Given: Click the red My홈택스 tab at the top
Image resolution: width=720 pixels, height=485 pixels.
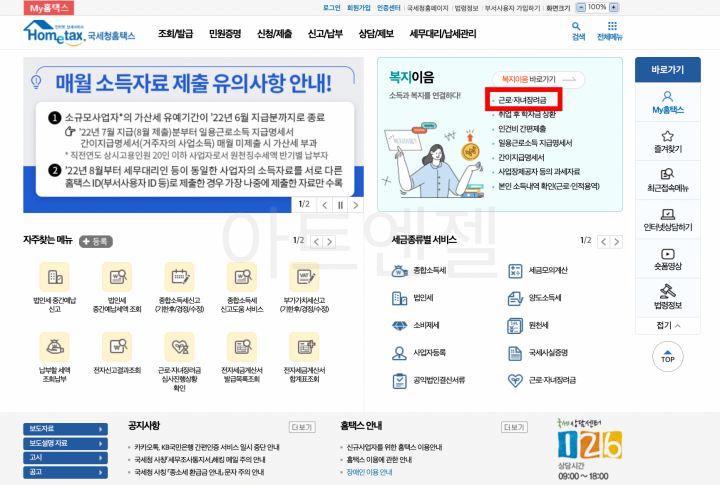Looking at the screenshot, I should [x=49, y=8].
